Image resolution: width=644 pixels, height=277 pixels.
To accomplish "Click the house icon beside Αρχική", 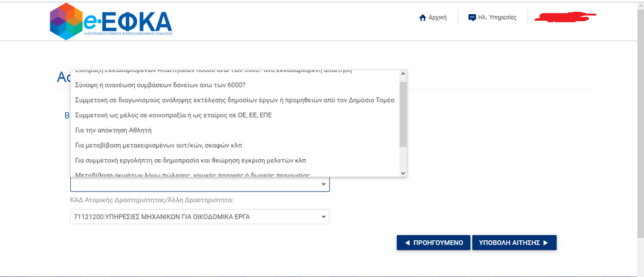I will pos(422,17).
